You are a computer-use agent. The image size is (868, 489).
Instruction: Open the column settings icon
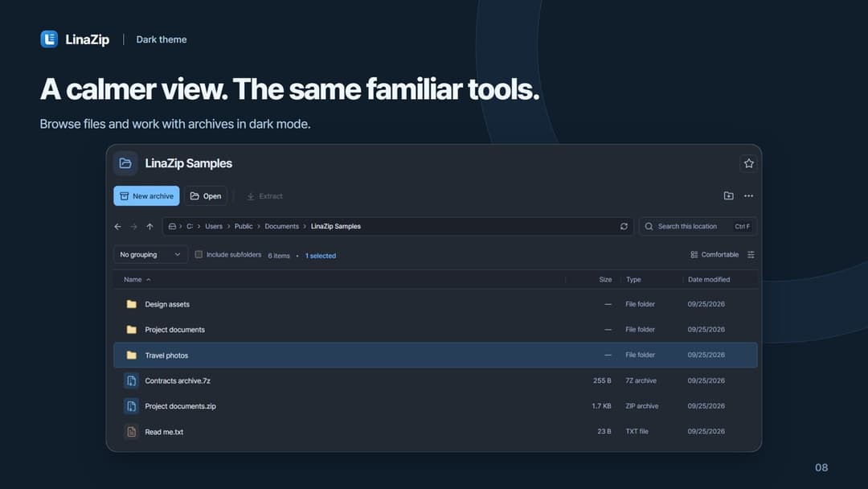751,255
